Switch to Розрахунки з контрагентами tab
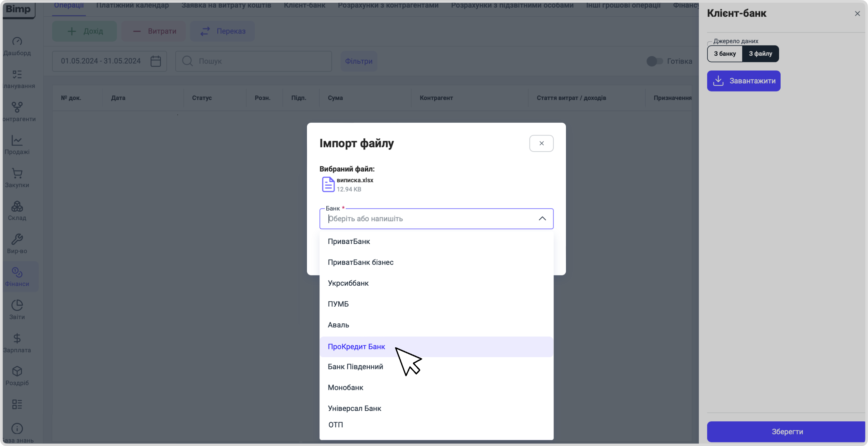The width and height of the screenshot is (868, 446). point(388,5)
